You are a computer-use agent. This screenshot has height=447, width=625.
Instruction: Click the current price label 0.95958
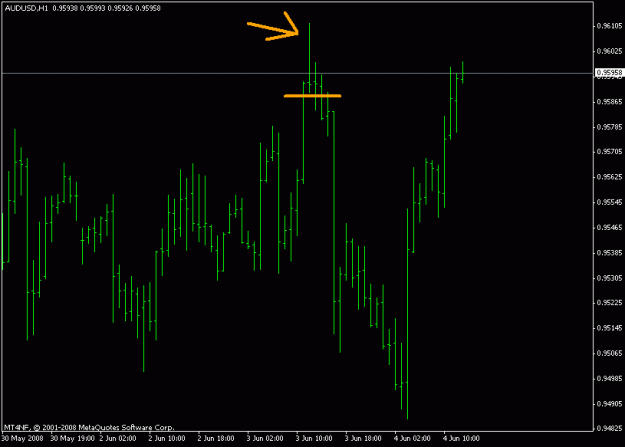click(x=609, y=73)
